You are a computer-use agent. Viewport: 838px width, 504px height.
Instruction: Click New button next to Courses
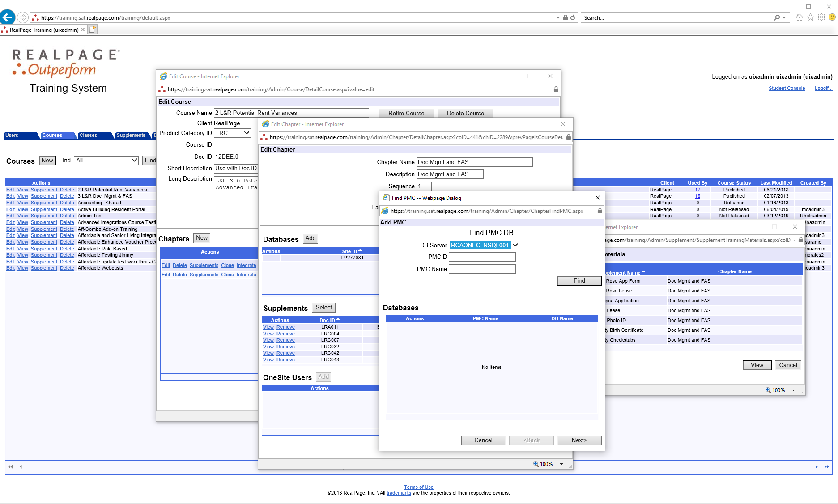click(47, 160)
